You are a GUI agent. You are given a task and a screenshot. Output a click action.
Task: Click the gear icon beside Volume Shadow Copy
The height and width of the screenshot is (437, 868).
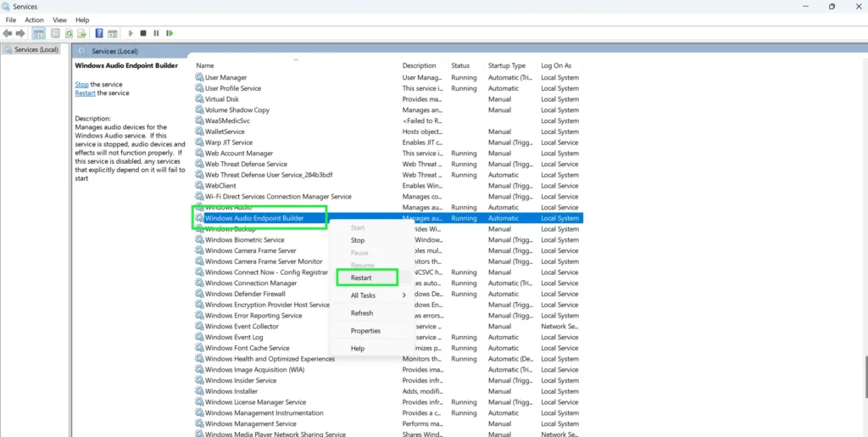click(x=199, y=109)
